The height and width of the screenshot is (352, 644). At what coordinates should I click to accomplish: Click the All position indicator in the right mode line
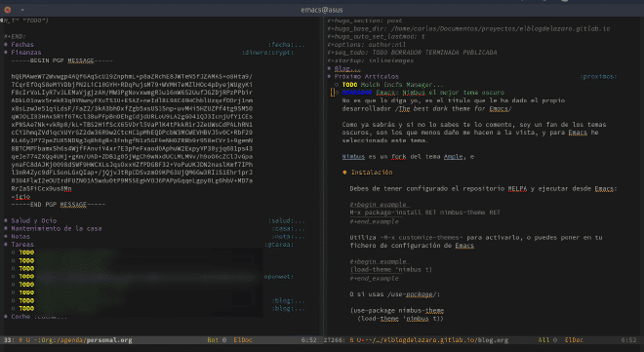click(543, 340)
